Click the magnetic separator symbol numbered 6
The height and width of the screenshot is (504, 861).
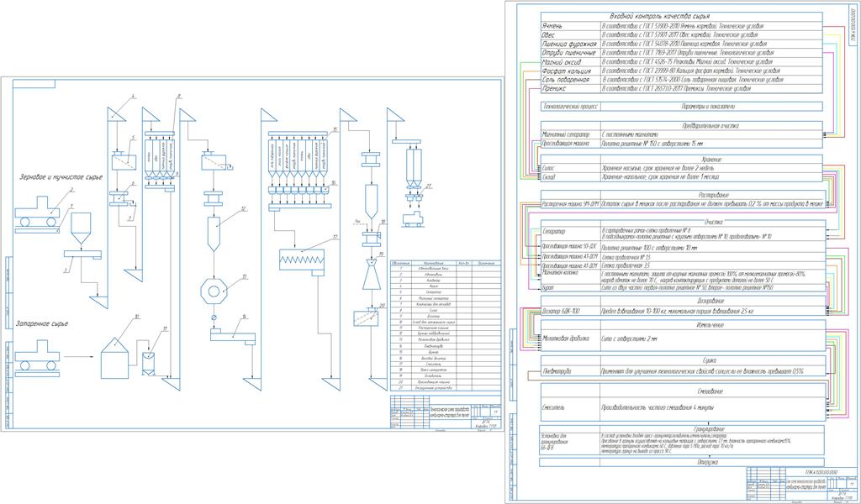119,198
